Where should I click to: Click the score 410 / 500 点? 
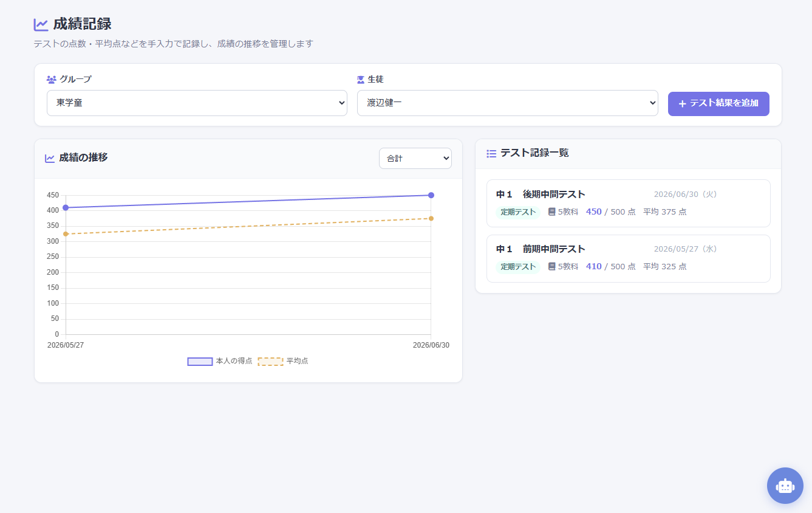pos(610,266)
